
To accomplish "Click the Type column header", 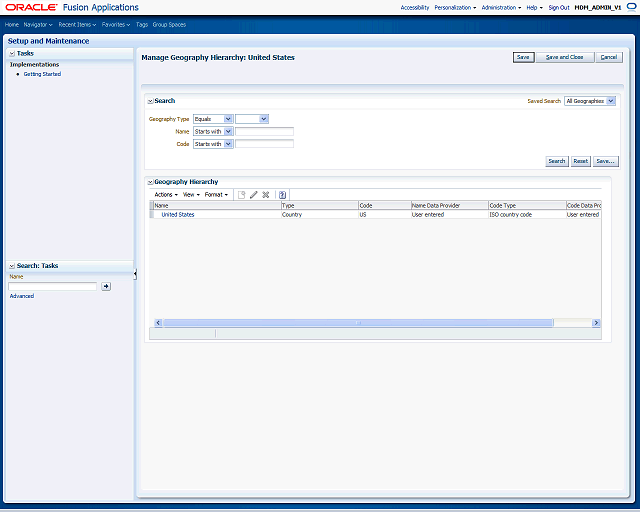I will 320,205.
